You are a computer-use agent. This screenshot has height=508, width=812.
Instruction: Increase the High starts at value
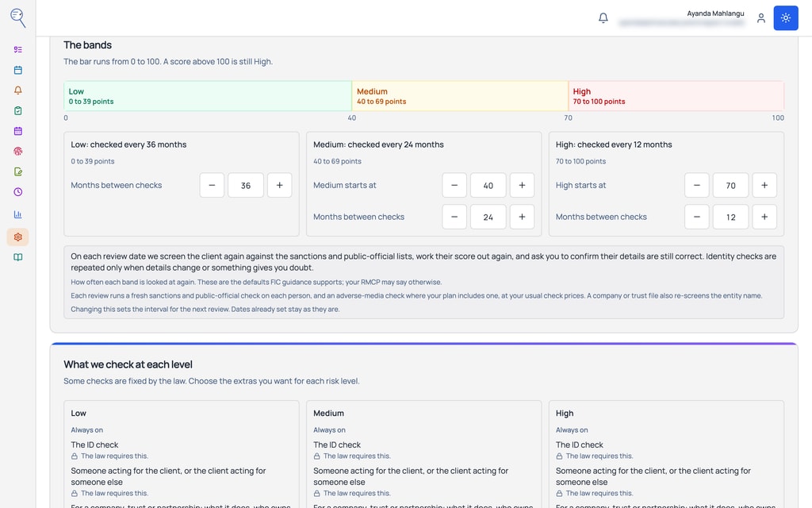click(x=764, y=185)
